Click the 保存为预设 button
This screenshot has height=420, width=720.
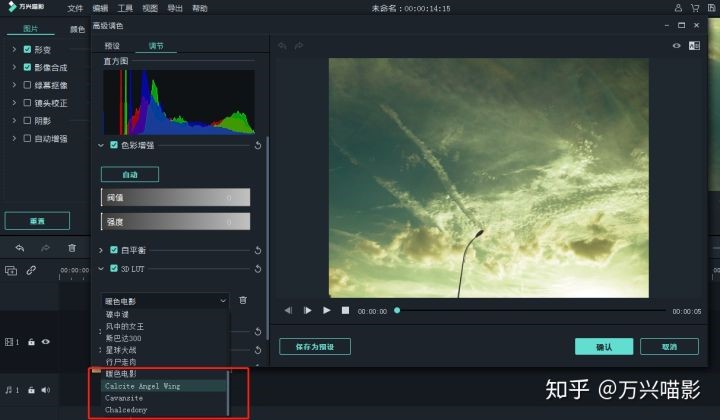(315, 347)
